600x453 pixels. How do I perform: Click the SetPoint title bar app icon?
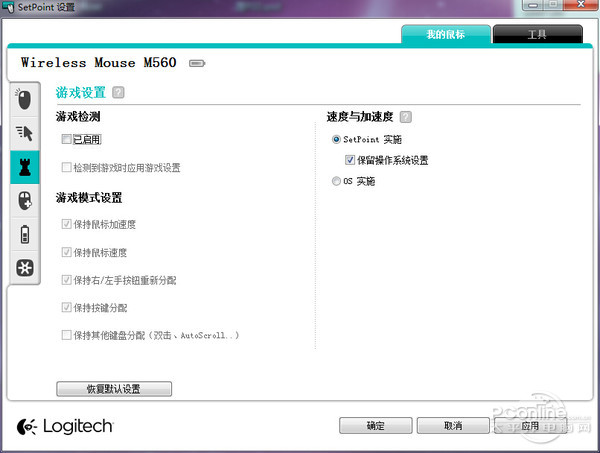[8, 7]
